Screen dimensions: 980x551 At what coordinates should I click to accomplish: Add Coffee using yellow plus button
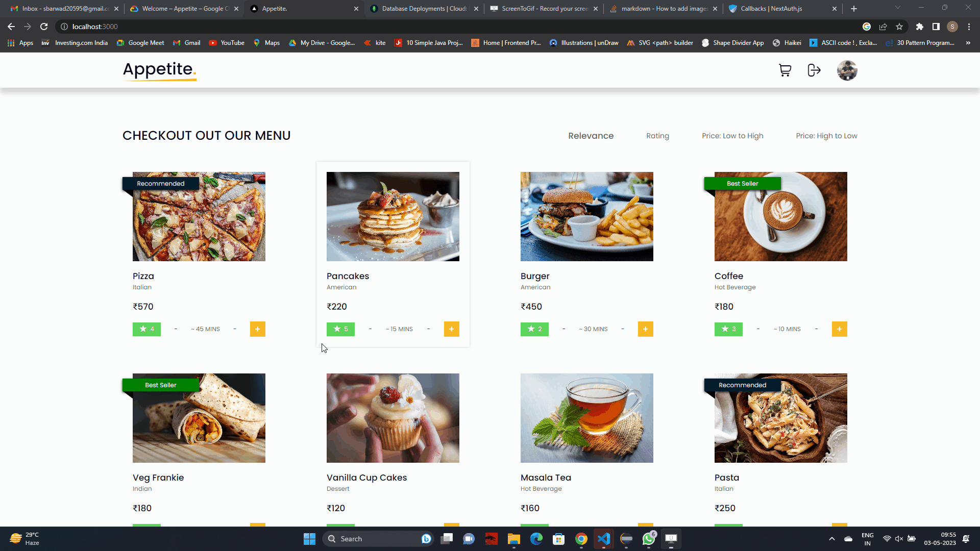[x=839, y=329]
